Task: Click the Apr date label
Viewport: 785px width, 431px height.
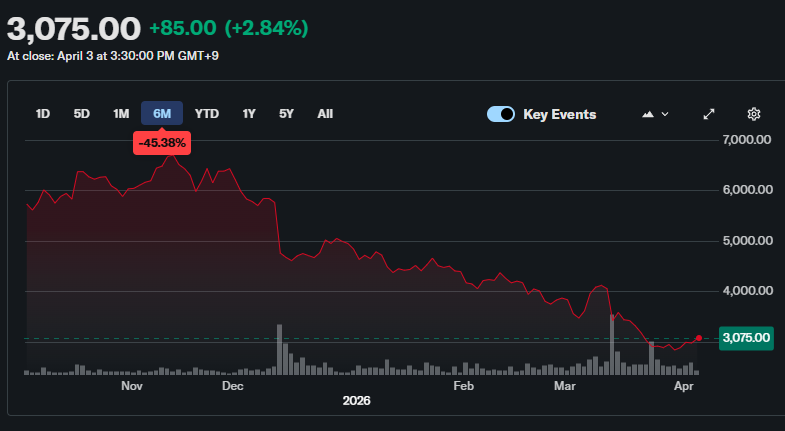Action: [x=684, y=386]
